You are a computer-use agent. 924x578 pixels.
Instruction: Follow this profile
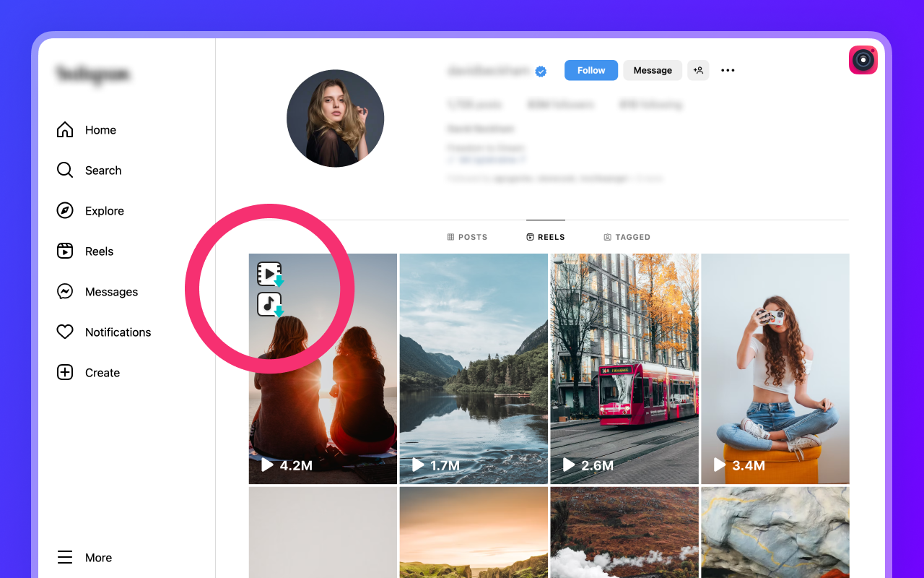pos(591,70)
